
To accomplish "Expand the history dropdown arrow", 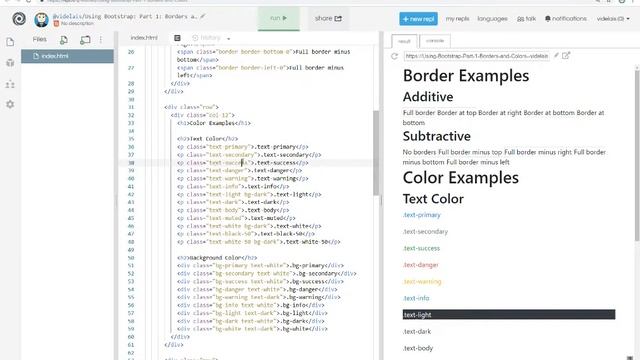I will coord(229,39).
